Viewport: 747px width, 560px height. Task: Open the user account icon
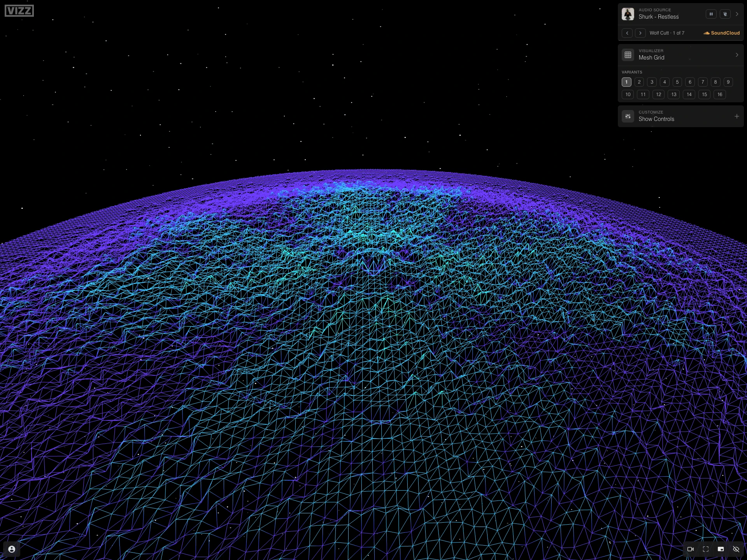click(12, 549)
